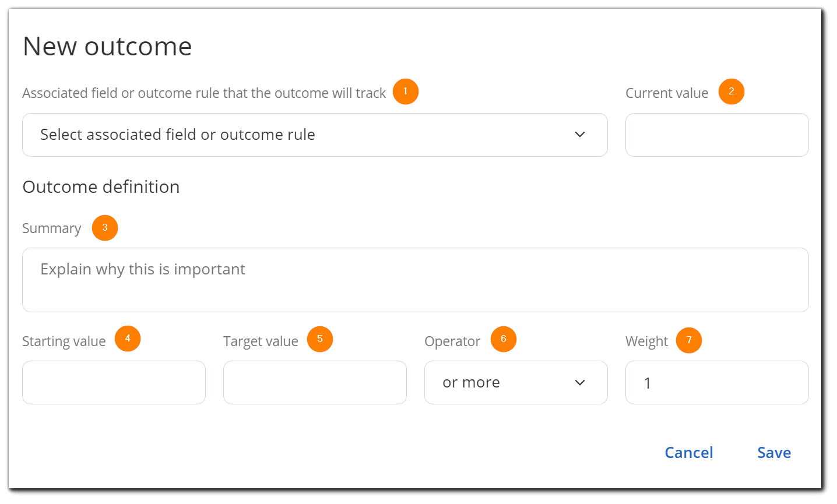
Task: Click the orange badge 4 next to Starting value
Action: pos(127,339)
